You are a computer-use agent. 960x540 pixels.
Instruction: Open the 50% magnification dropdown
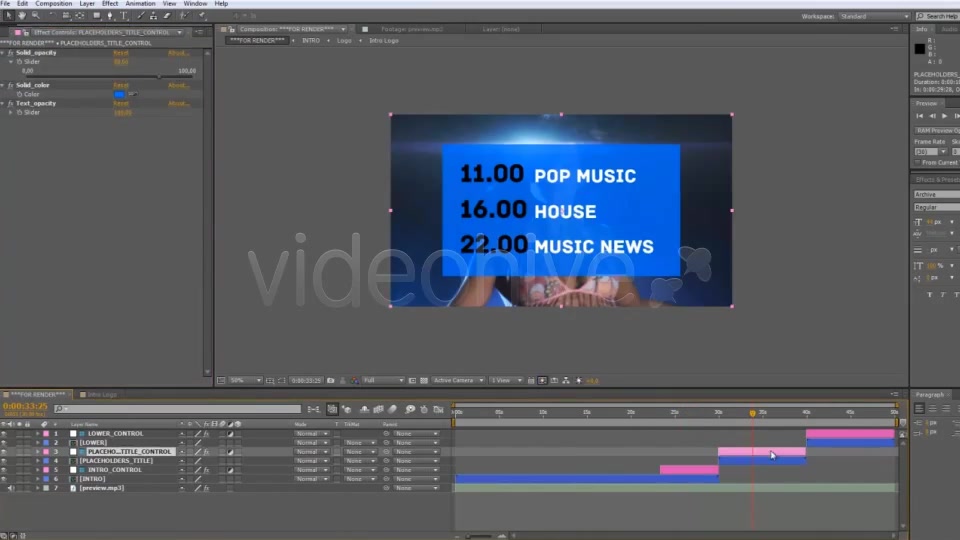click(x=246, y=380)
